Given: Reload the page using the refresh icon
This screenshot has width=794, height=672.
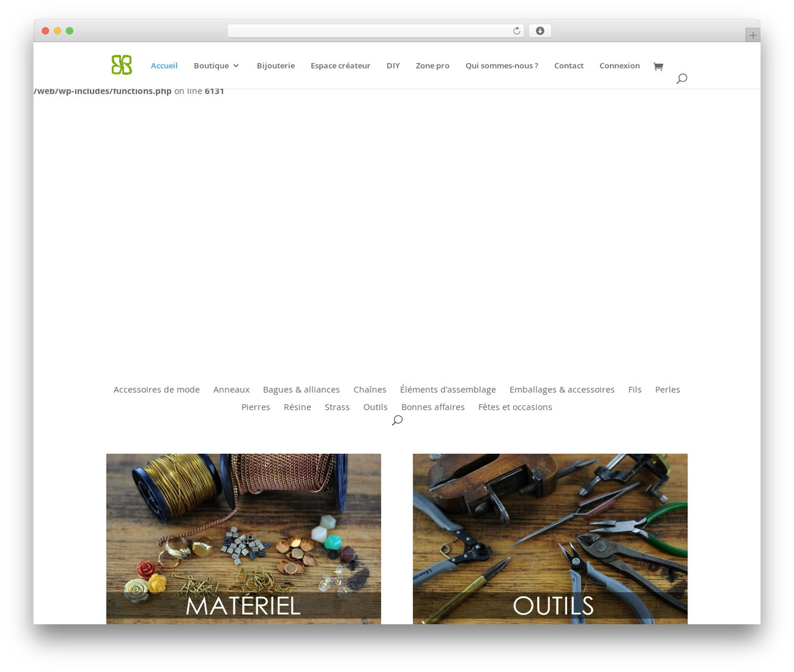Looking at the screenshot, I should coord(517,31).
